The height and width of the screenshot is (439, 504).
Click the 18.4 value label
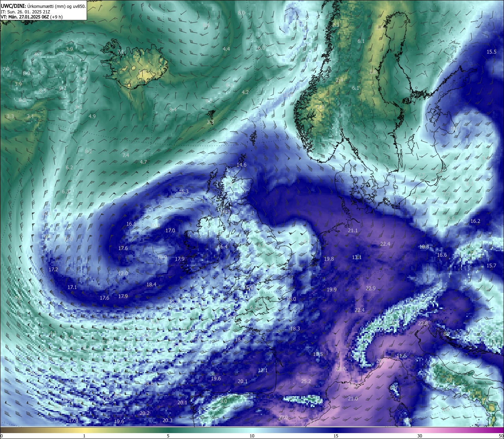pyautogui.click(x=151, y=285)
